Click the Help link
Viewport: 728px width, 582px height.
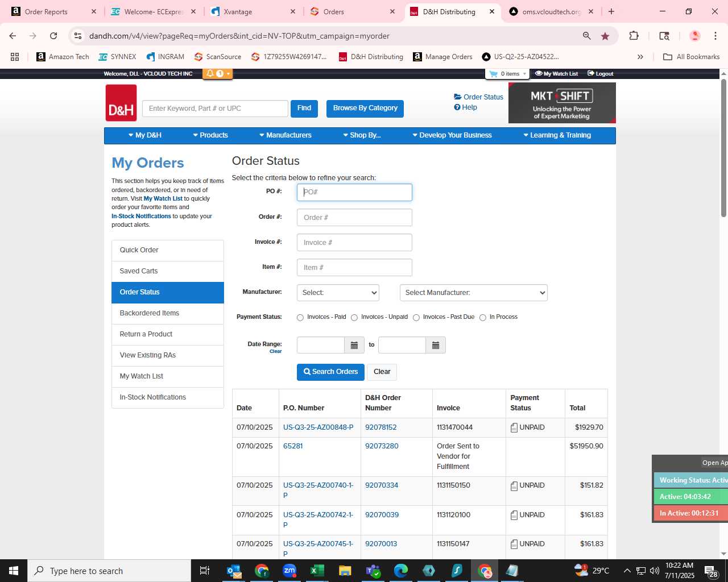click(x=465, y=107)
